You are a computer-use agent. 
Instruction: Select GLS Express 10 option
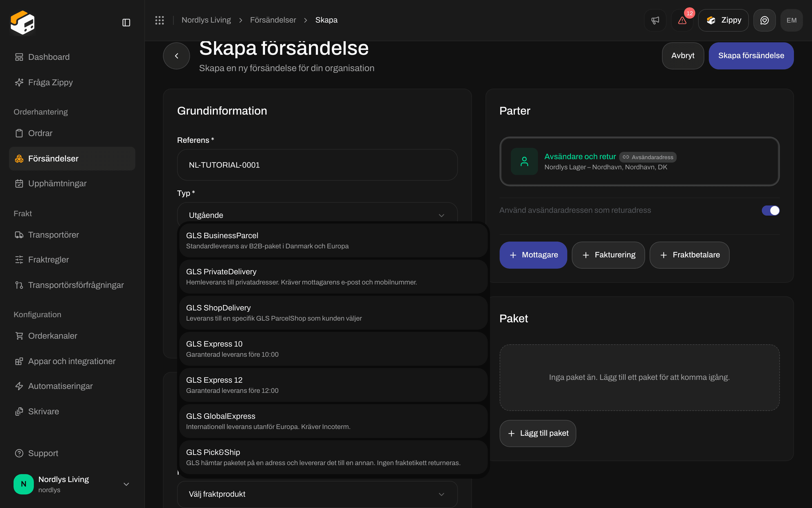pos(333,349)
